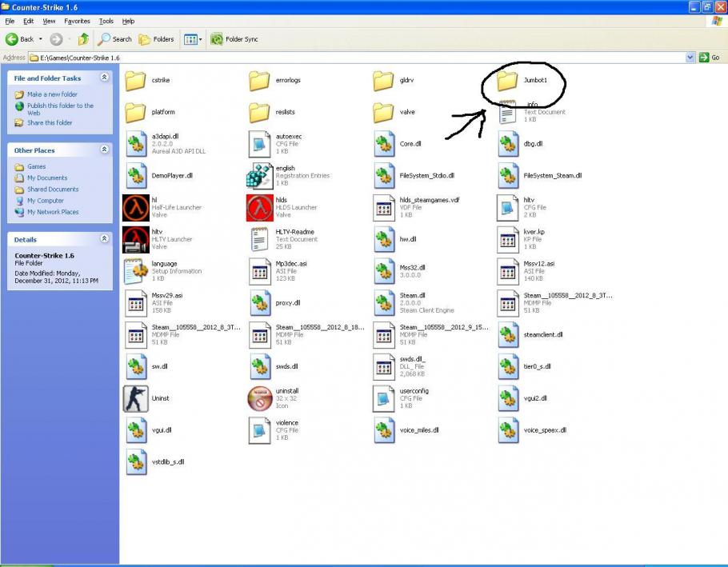Select the uninstall 32 x 32 icon file
Viewport: 728px width, 567px height.
259,398
